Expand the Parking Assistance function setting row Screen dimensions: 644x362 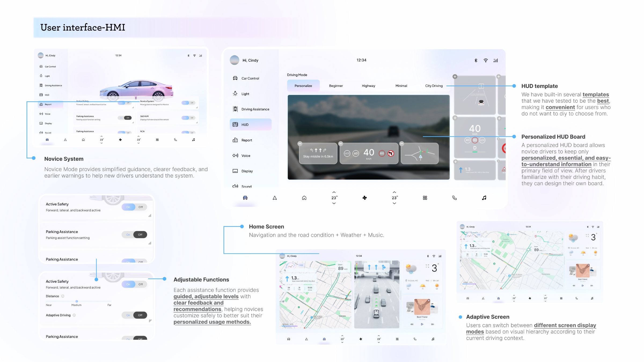(150, 243)
